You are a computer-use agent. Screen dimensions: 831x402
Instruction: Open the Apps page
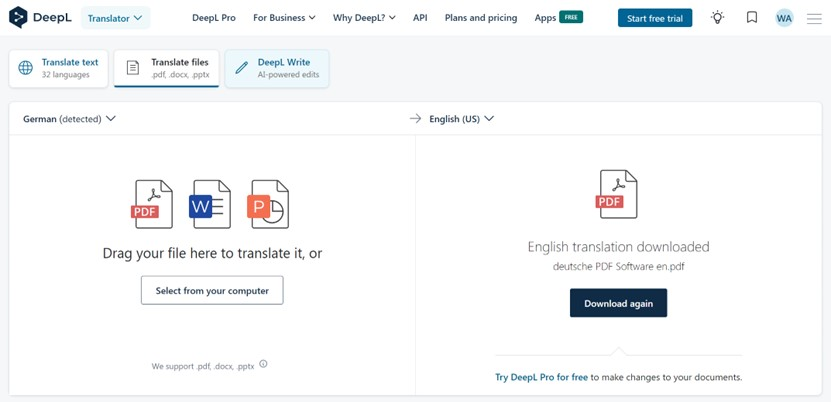point(545,17)
